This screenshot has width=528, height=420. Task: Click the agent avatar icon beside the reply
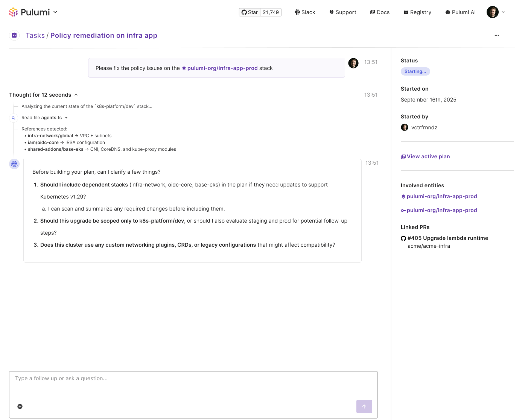[14, 164]
